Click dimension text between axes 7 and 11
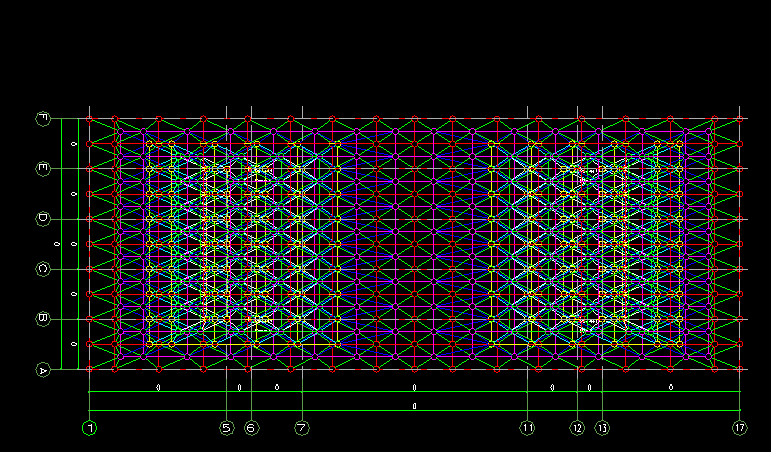The image size is (771, 452). pyautogui.click(x=414, y=387)
